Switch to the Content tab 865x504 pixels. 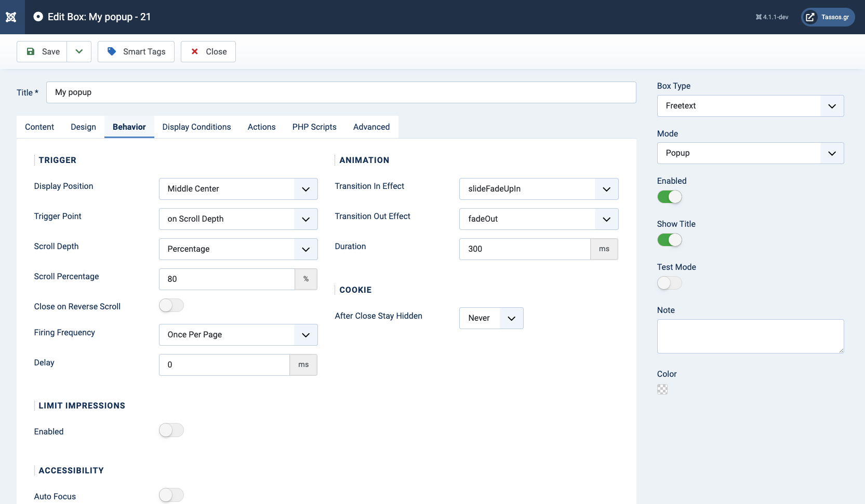click(39, 127)
